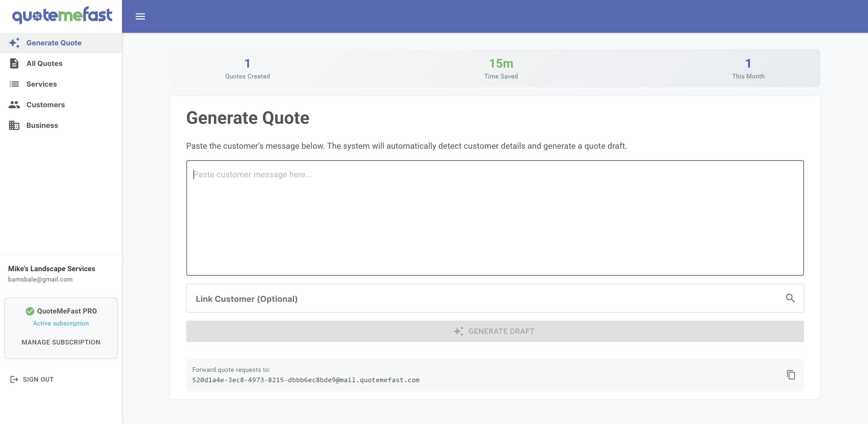
Task: Open the All Quotes page
Action: (61, 64)
